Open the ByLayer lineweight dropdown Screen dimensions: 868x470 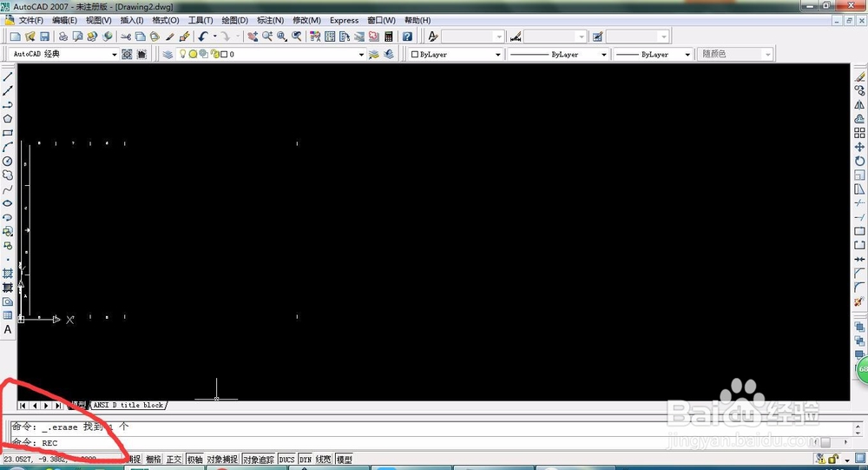point(687,55)
